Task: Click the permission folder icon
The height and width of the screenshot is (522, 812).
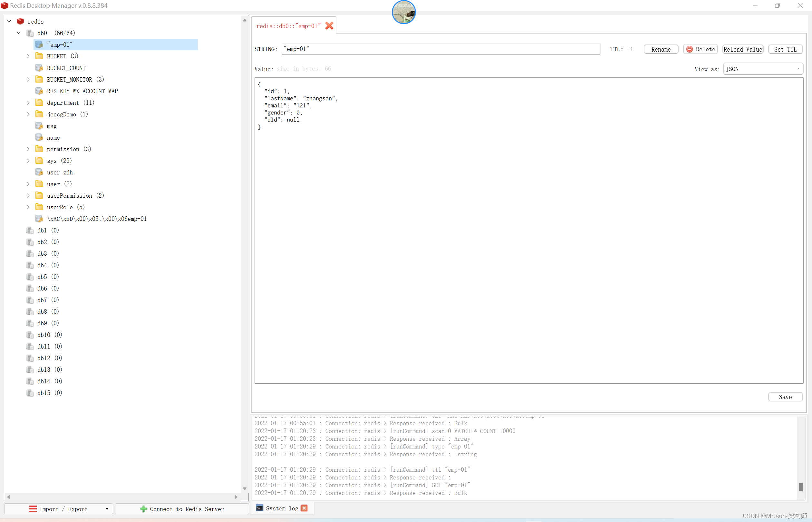Action: click(39, 149)
